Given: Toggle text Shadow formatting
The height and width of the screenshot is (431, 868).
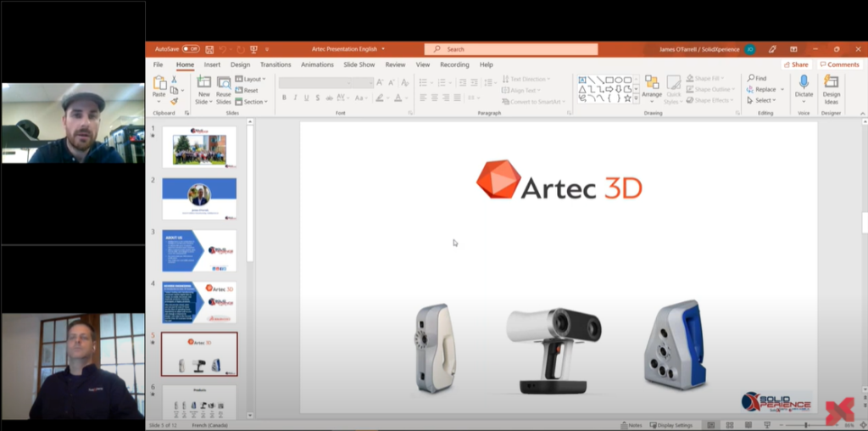Looking at the screenshot, I should 317,98.
